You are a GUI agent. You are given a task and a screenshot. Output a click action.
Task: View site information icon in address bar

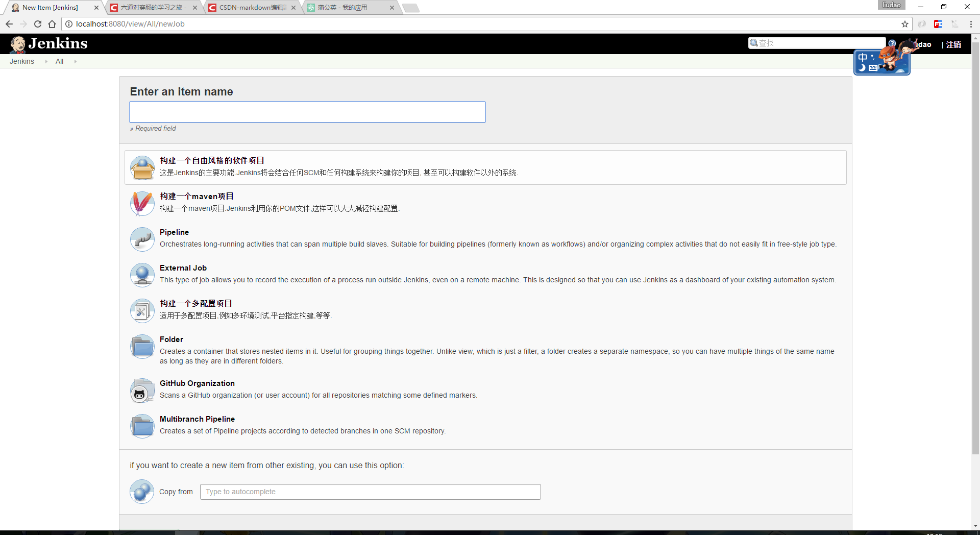[x=69, y=24]
